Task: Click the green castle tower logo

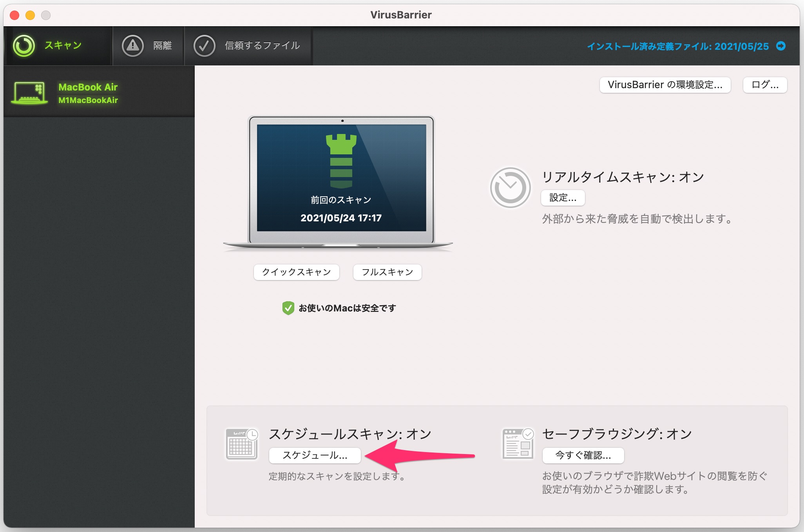Action: (x=341, y=161)
